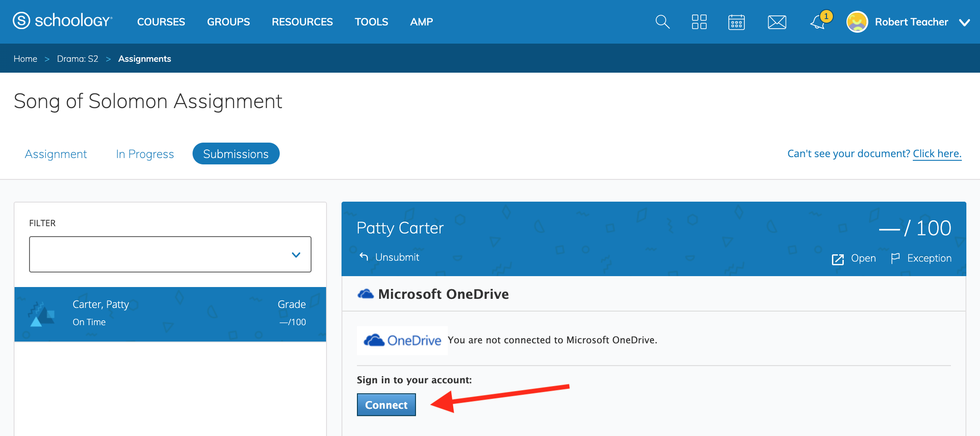The width and height of the screenshot is (980, 436).
Task: Follow the "Click here" document link
Action: (x=937, y=154)
